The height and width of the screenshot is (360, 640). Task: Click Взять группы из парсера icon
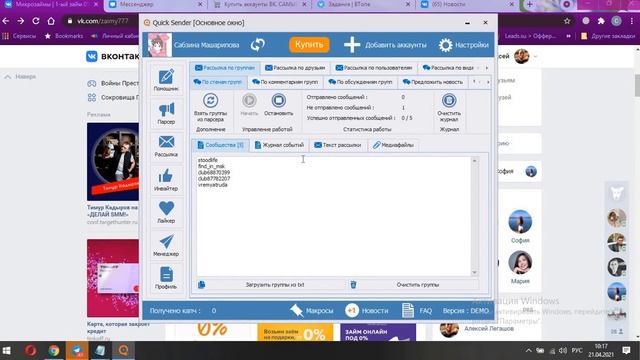click(x=211, y=100)
